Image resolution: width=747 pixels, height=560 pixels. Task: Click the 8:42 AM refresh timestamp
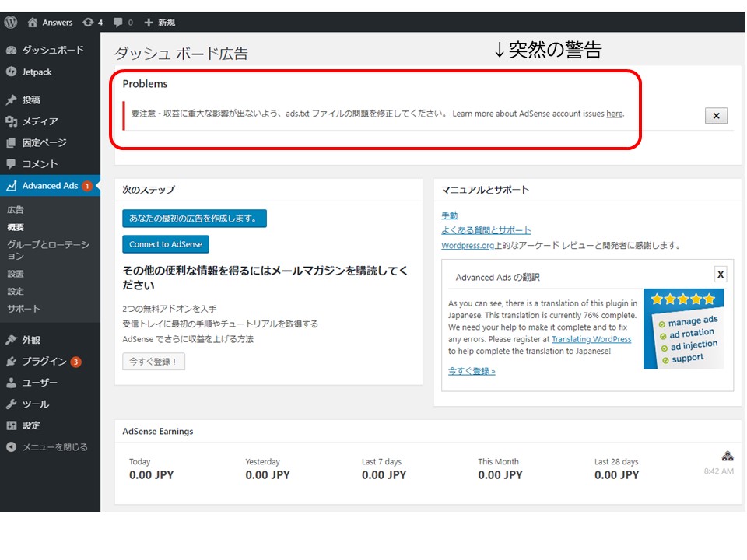(x=719, y=471)
